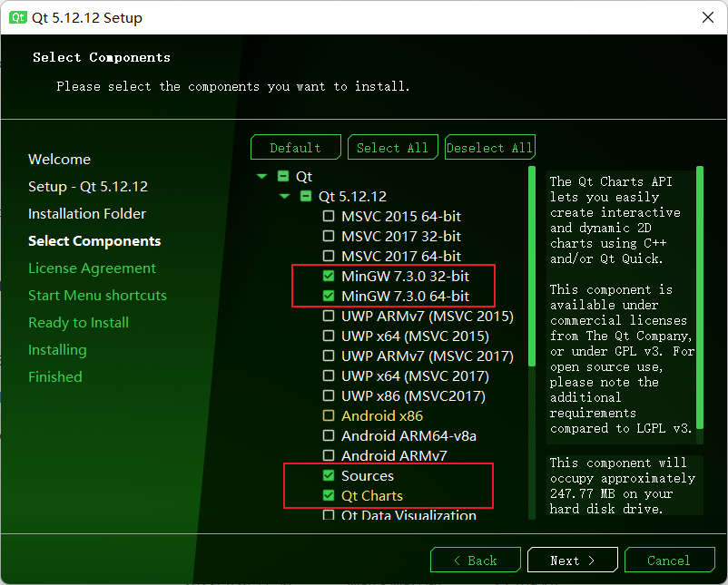This screenshot has height=585, width=728.
Task: Click the Qt Charts API description text
Action: [615, 219]
